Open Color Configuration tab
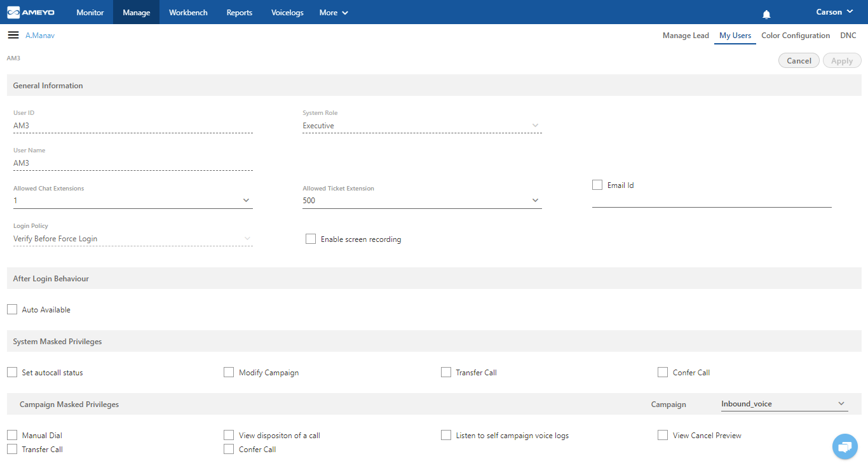868x468 pixels. [x=796, y=36]
